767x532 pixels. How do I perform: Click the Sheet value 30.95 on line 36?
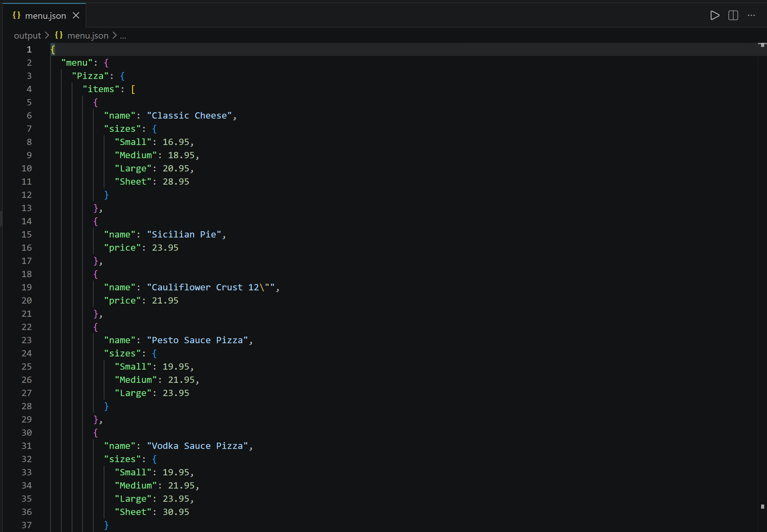pyautogui.click(x=176, y=512)
